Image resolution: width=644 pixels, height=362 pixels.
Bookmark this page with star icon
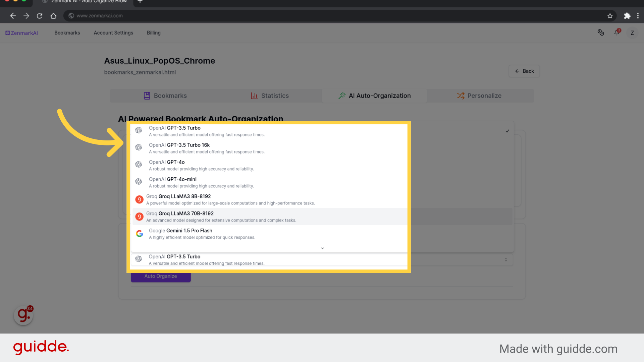[x=610, y=16]
